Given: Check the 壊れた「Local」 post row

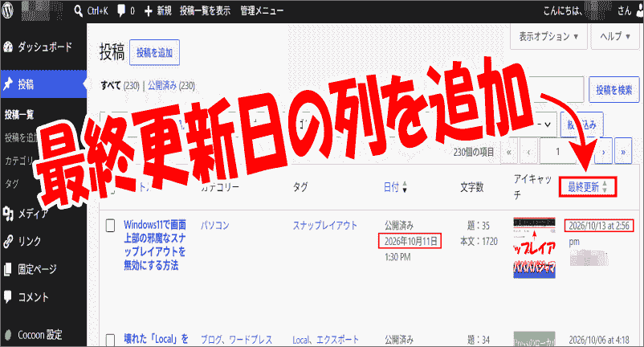Looking at the screenshot, I should click(110, 340).
